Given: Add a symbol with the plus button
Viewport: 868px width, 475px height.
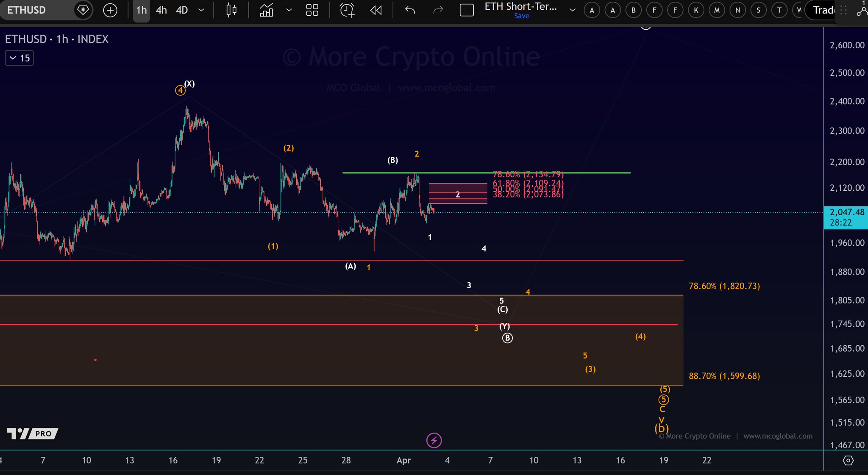Looking at the screenshot, I should (x=110, y=10).
